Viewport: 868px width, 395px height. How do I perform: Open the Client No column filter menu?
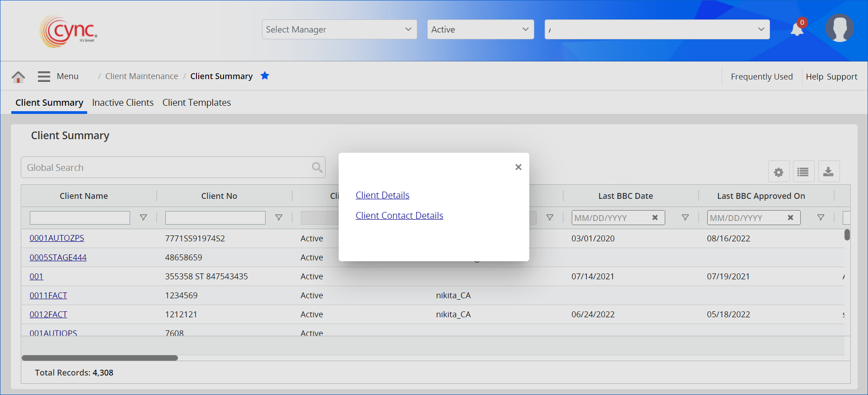tap(279, 218)
